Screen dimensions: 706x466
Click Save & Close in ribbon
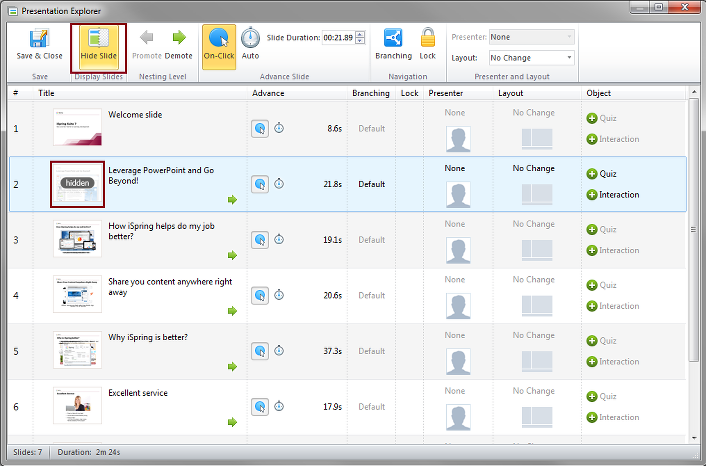tap(39, 45)
